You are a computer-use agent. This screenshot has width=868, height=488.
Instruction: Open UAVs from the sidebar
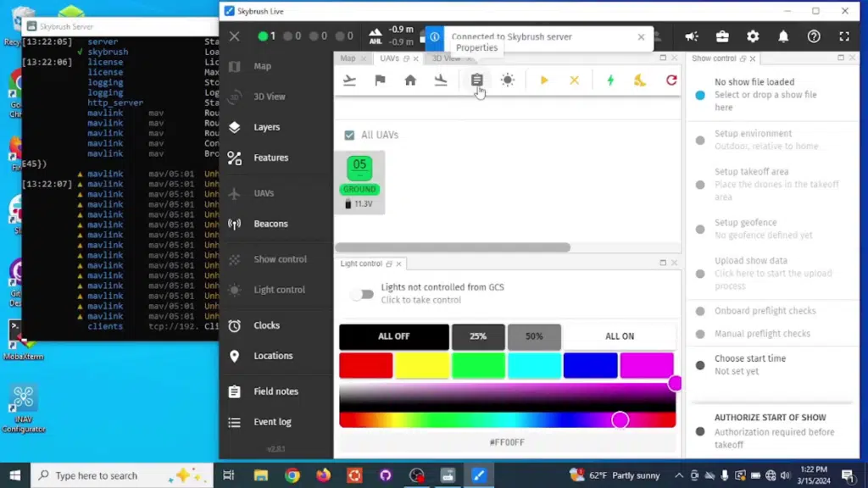pyautogui.click(x=276, y=193)
